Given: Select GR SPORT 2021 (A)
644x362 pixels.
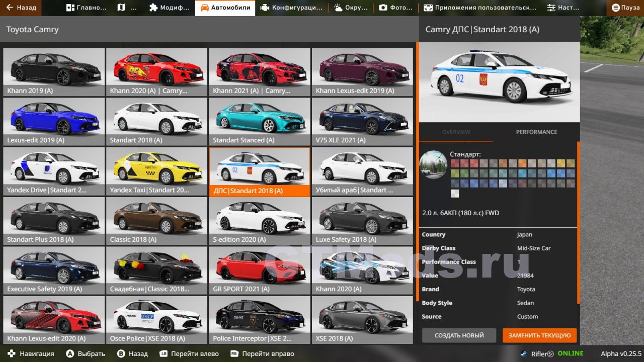Looking at the screenshot, I should pos(260,270).
